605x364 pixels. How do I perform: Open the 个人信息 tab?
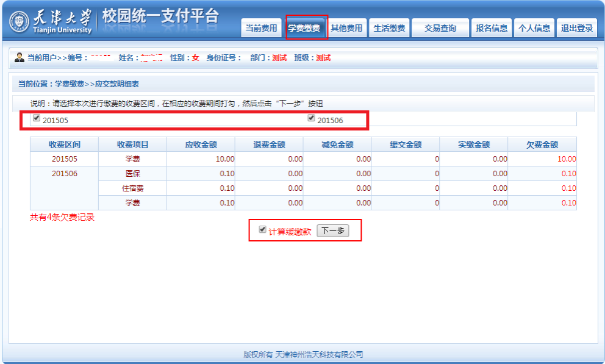[x=534, y=28]
